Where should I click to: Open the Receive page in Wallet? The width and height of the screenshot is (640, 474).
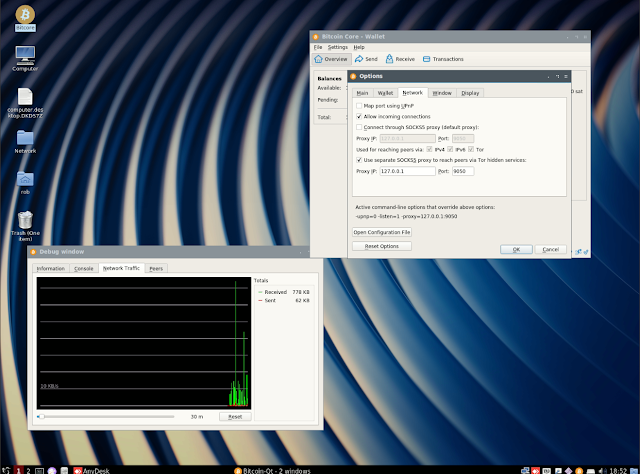pyautogui.click(x=400, y=59)
